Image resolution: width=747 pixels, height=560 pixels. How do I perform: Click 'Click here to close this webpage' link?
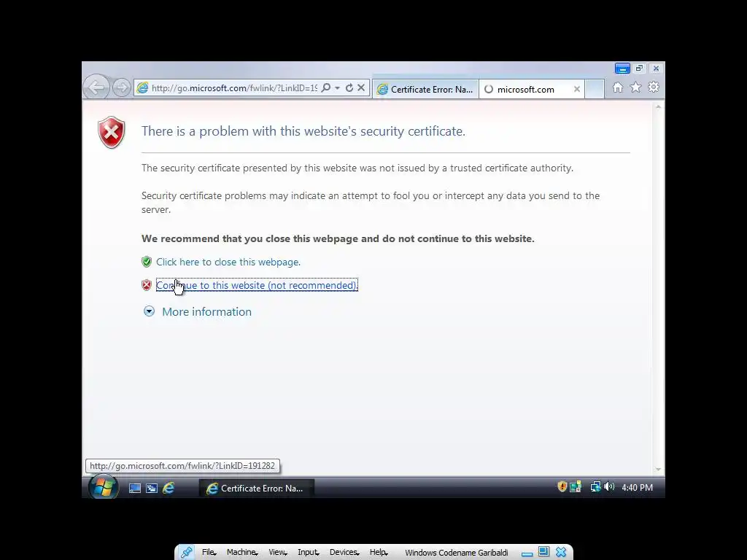pos(228,262)
